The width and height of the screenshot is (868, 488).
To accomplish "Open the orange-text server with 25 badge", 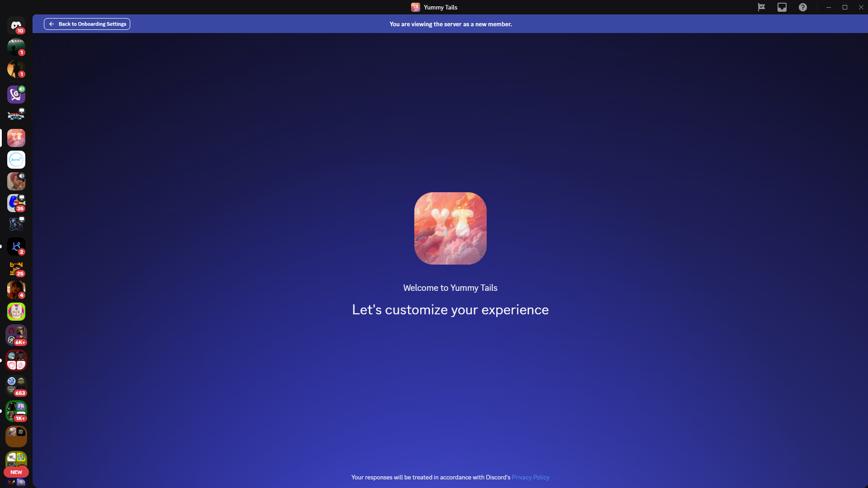I will pyautogui.click(x=16, y=268).
